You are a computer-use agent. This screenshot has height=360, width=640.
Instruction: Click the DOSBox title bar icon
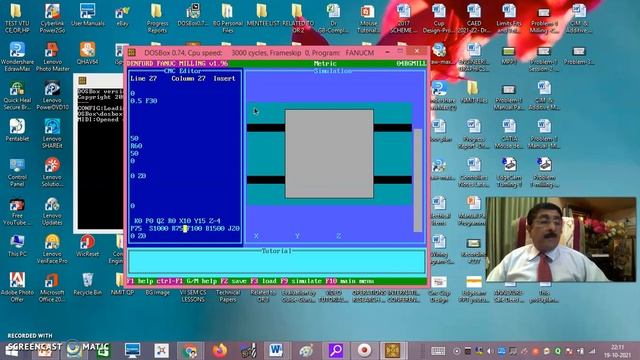coord(131,52)
